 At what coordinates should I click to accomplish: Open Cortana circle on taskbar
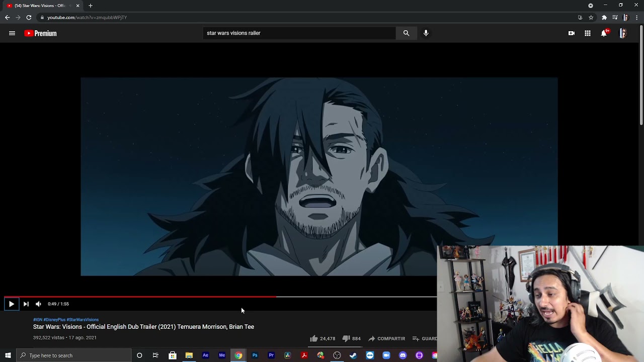click(139, 355)
